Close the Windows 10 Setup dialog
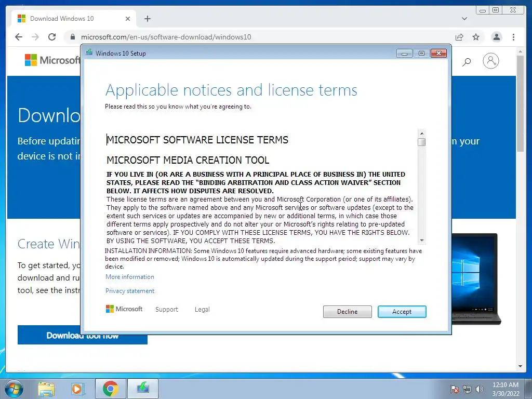532x399 pixels. 438,54
